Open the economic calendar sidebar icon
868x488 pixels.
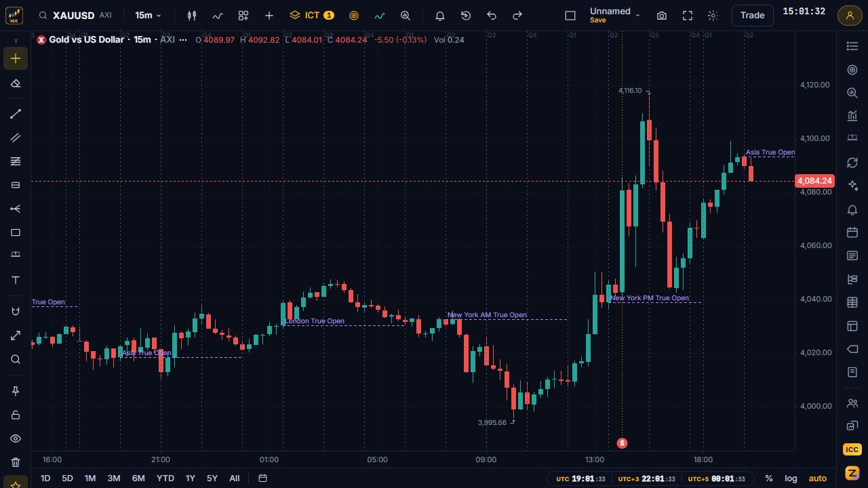click(x=852, y=232)
